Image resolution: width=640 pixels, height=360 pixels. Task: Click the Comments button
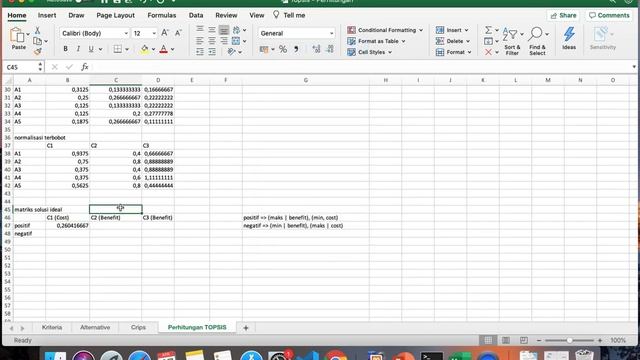(x=609, y=16)
